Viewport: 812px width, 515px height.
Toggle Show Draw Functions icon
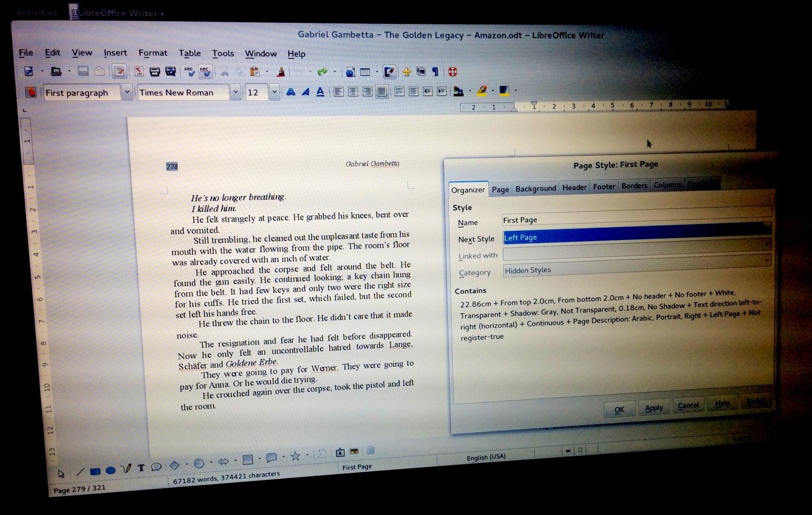[x=389, y=72]
